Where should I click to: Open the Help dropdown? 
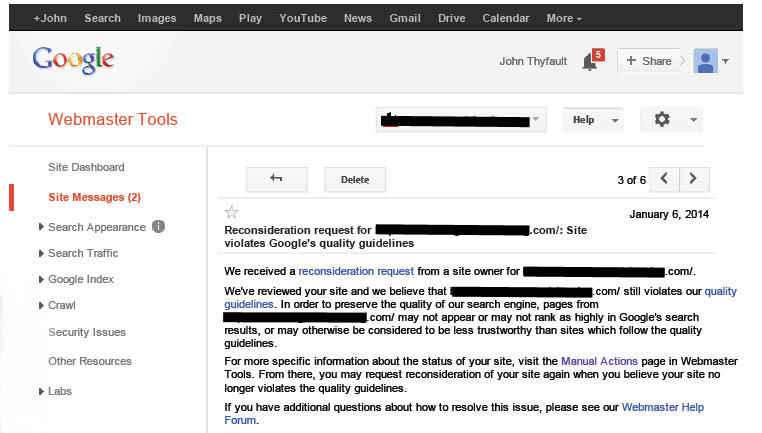[593, 120]
